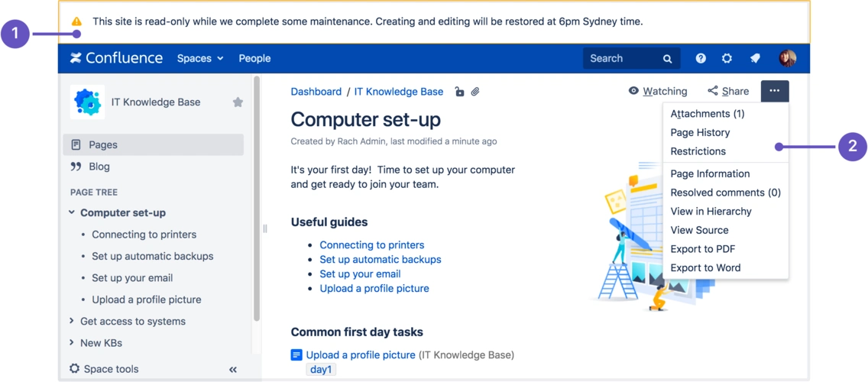868x382 pixels.
Task: Open the Spaces dropdown menu
Action: (200, 58)
